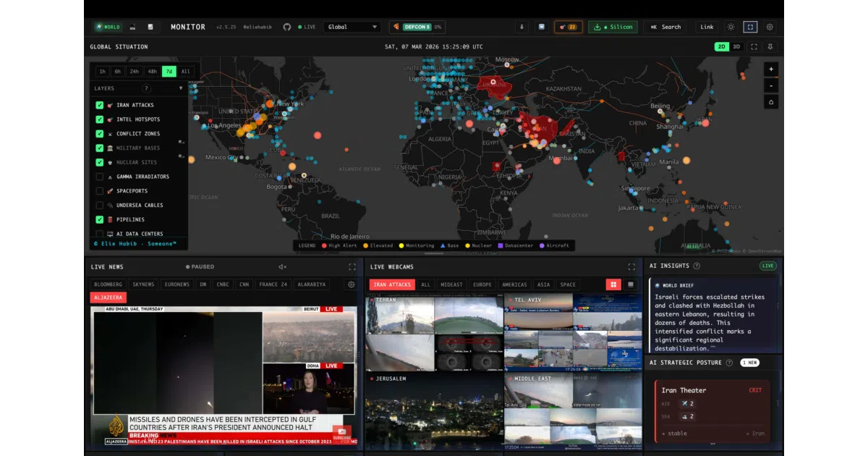Uncheck the Nuclear Sites layer
Screen dimensions: 868x456
[99, 162]
